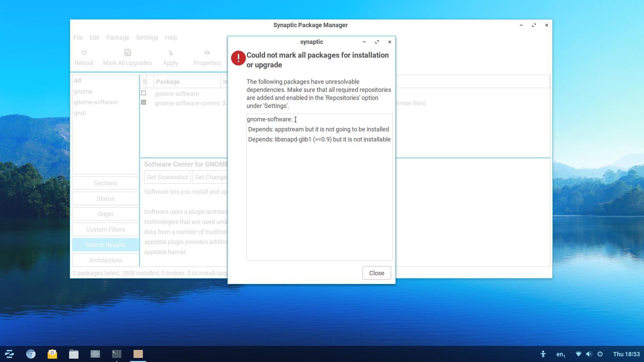Open the Files manager taskbar icon
Viewport: 644px width, 362px height.
74,354
